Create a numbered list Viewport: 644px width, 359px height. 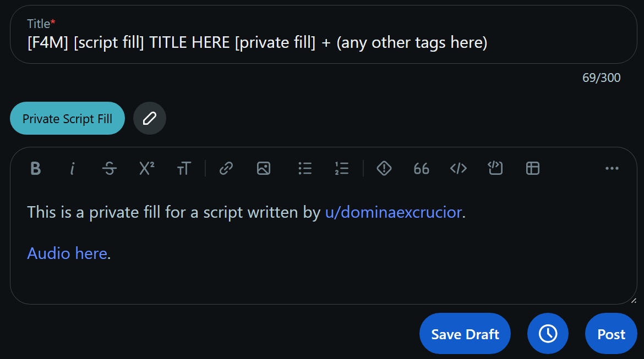click(x=342, y=169)
